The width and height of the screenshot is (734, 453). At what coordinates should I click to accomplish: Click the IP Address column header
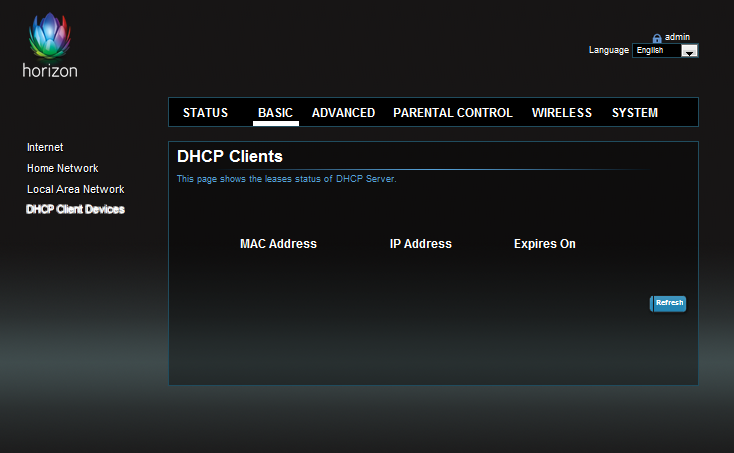[x=420, y=244]
